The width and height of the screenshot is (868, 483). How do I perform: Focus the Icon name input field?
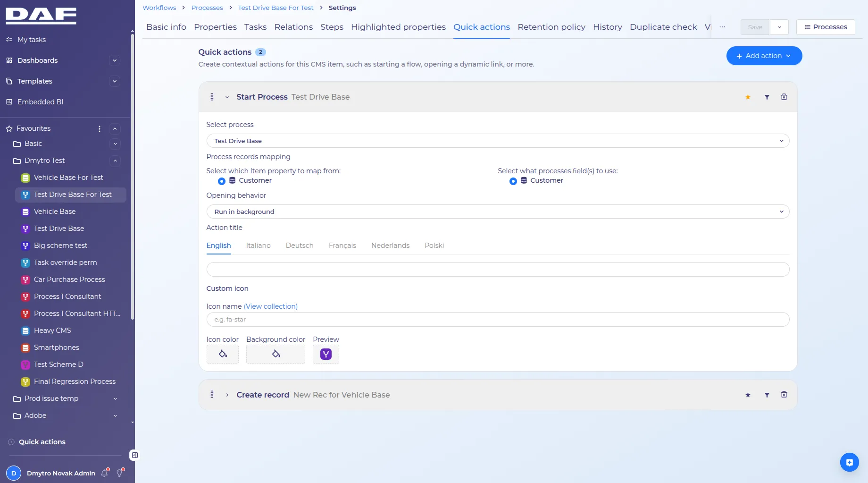click(x=498, y=320)
